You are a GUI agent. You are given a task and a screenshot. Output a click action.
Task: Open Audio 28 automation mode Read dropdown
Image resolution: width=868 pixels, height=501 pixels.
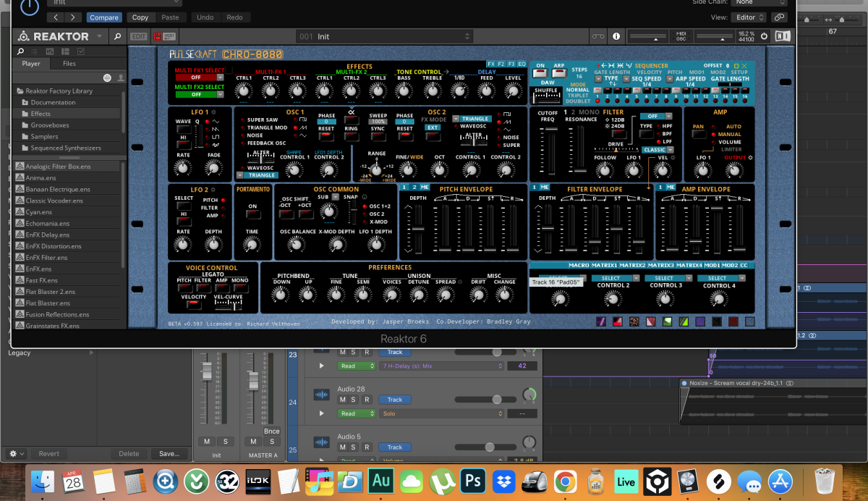(x=357, y=413)
